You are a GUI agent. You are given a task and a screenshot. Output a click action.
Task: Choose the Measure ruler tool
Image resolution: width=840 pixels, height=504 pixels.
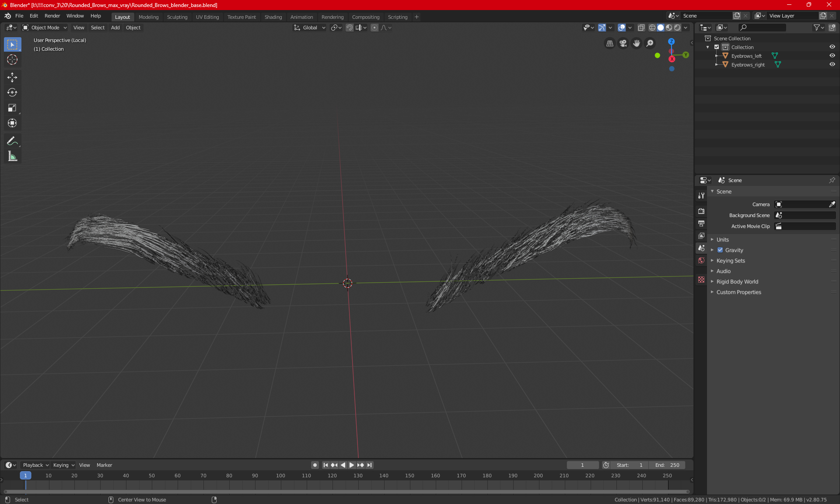coord(12,157)
